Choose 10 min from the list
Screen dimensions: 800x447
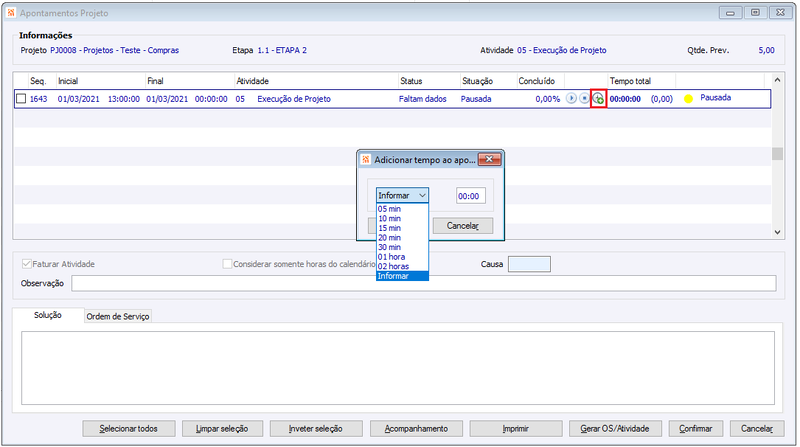click(x=402, y=218)
